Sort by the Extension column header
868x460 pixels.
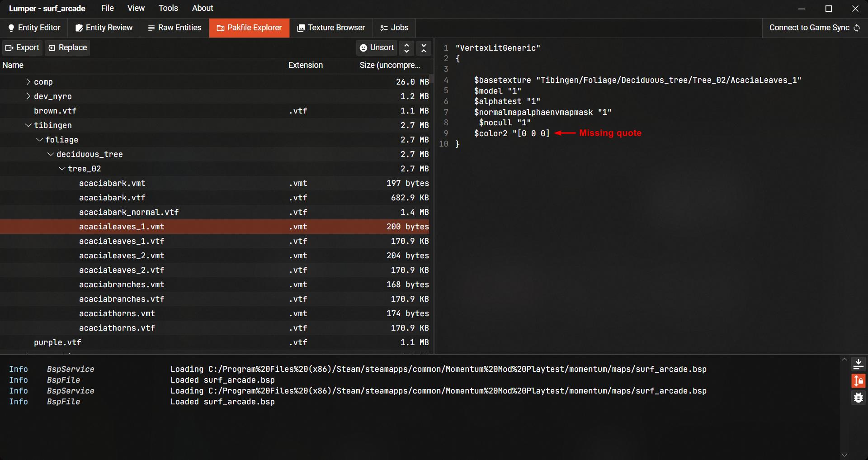(305, 65)
